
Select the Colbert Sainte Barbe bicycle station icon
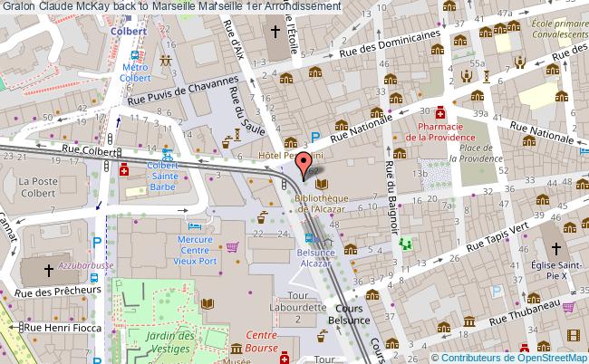[x=167, y=154]
